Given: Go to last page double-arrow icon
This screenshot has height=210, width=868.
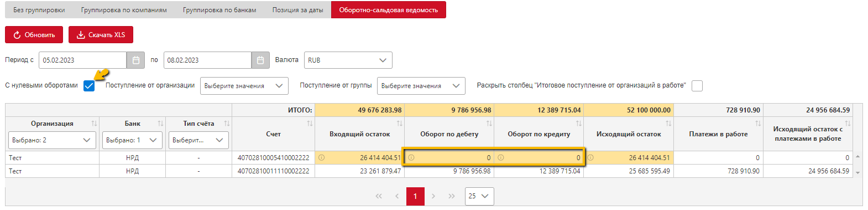Looking at the screenshot, I should click(451, 196).
